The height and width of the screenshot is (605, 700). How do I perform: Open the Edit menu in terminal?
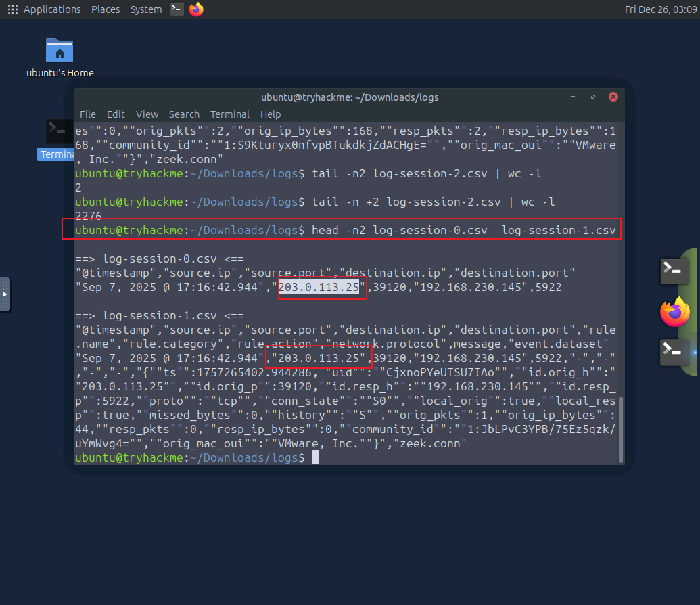point(116,114)
